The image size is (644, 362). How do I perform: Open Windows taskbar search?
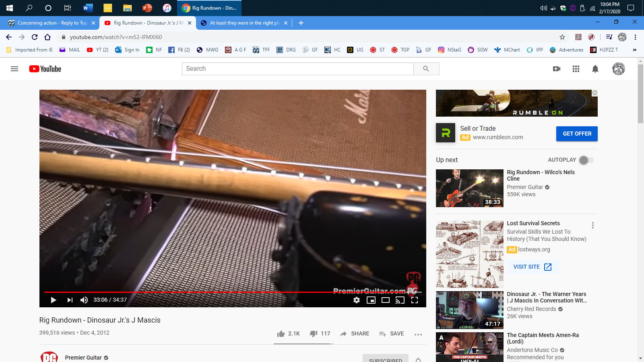[29, 8]
